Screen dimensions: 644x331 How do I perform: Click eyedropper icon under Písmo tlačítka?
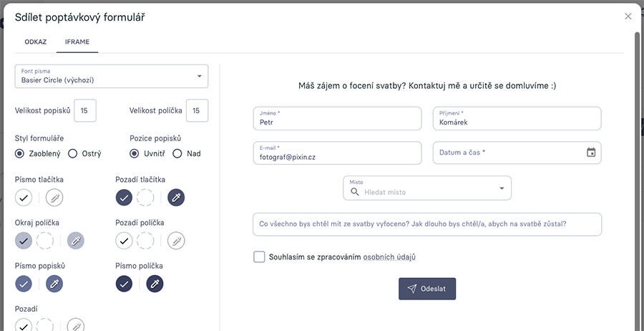[x=55, y=198]
